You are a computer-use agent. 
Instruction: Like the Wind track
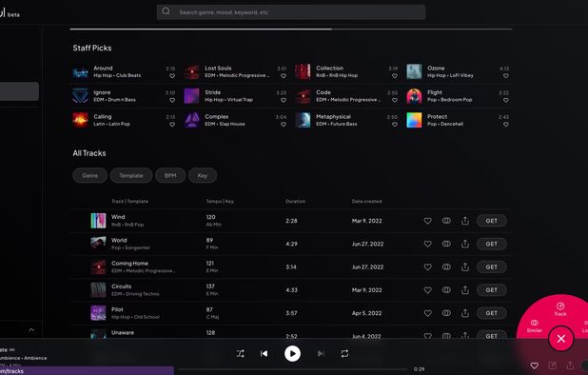tap(427, 221)
